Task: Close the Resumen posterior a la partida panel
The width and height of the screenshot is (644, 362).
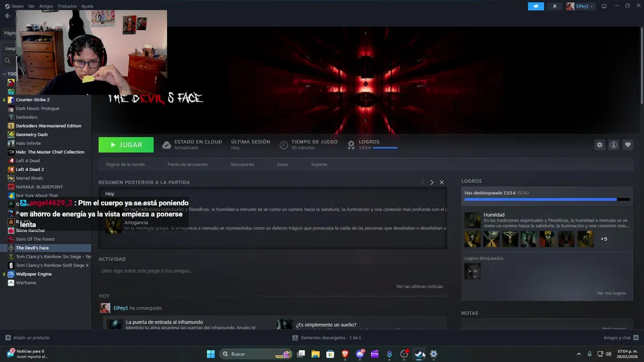Action: pos(442,182)
